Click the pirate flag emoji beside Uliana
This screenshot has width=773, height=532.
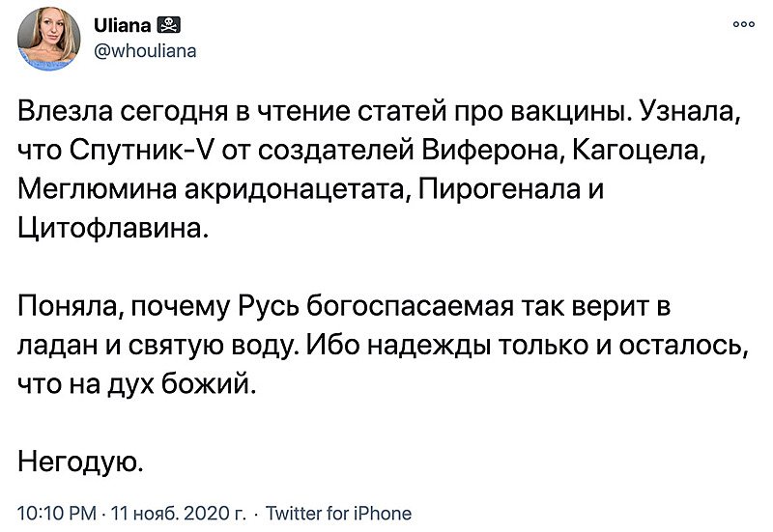[x=168, y=25]
